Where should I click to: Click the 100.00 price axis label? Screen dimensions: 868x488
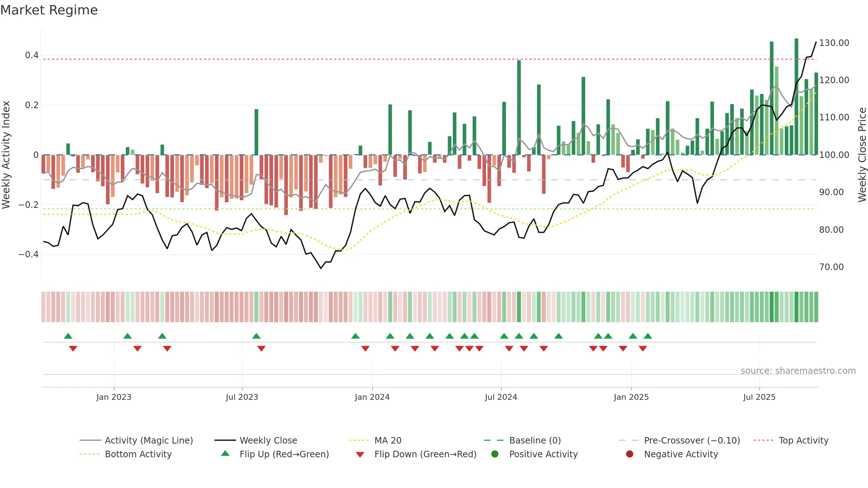pos(834,155)
